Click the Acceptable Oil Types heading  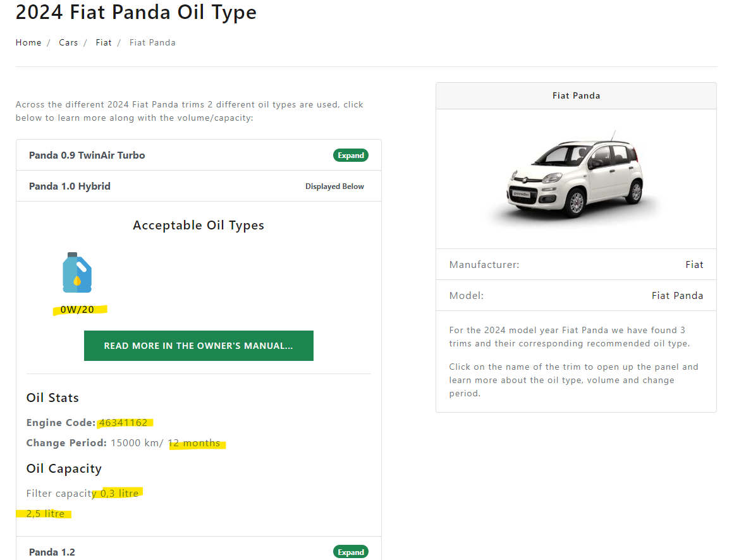click(x=198, y=225)
